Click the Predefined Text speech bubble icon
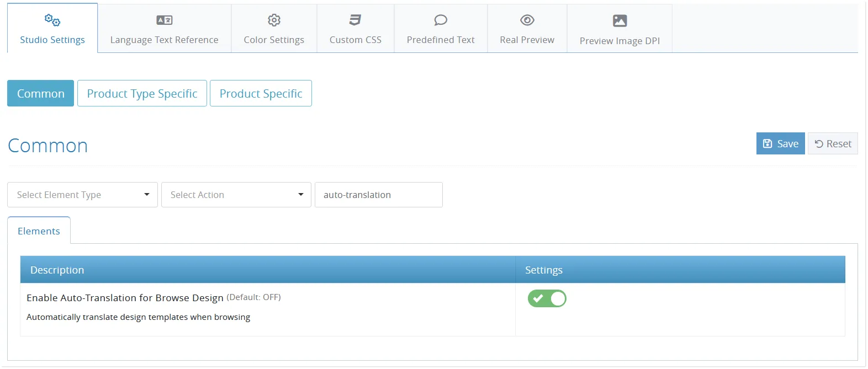The height and width of the screenshot is (369, 868). pyautogui.click(x=441, y=20)
